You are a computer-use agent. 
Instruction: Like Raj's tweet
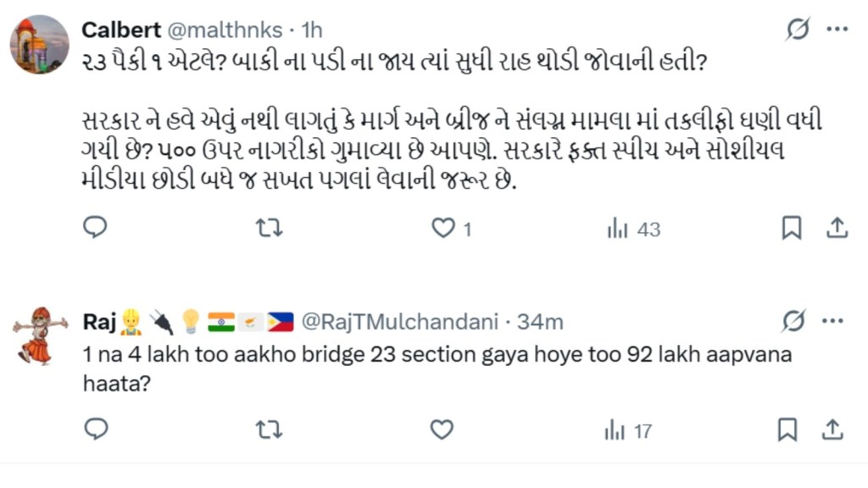coord(441,430)
